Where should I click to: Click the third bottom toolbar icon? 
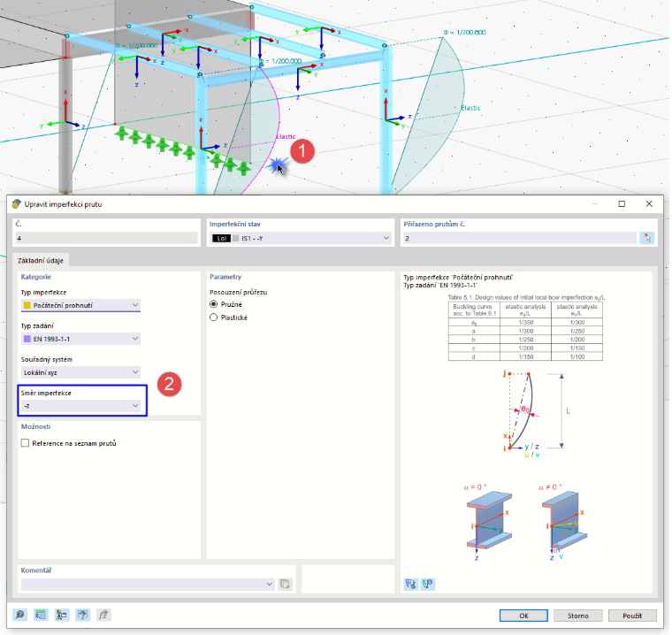tap(62, 615)
